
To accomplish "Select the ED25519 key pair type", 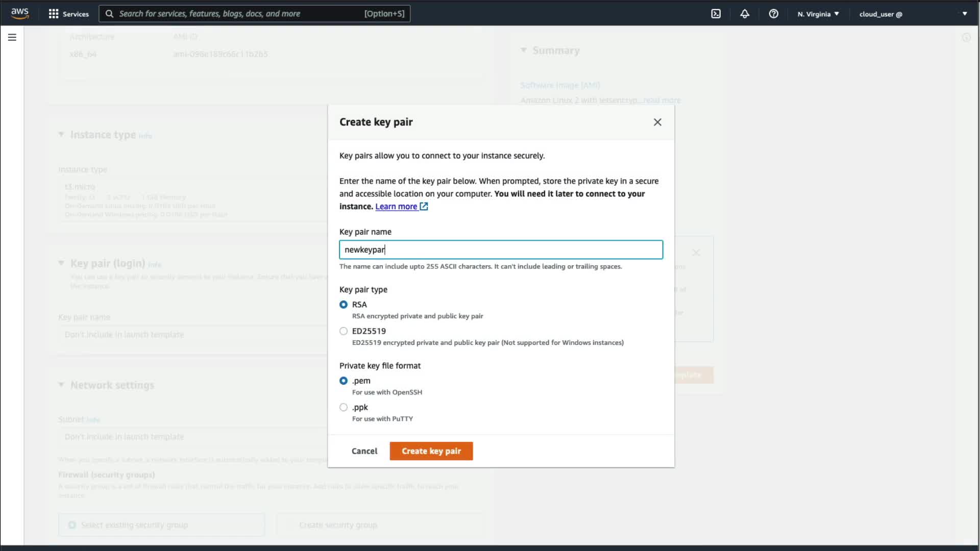I will tap(344, 331).
